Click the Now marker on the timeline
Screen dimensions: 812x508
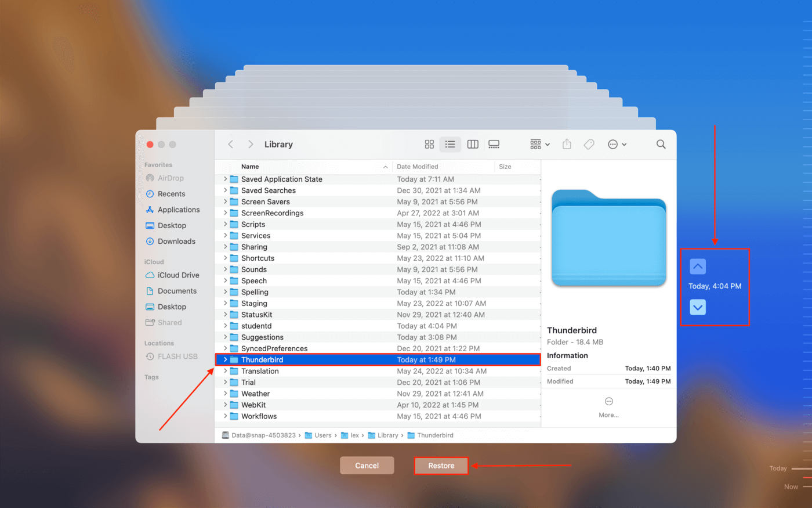[x=791, y=487]
